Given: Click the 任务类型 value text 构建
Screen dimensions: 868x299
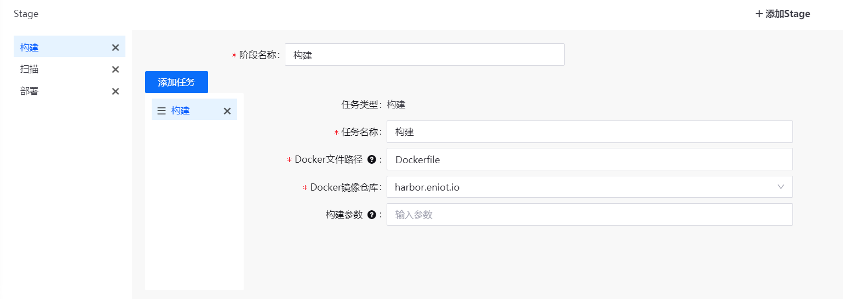Looking at the screenshot, I should point(396,105).
